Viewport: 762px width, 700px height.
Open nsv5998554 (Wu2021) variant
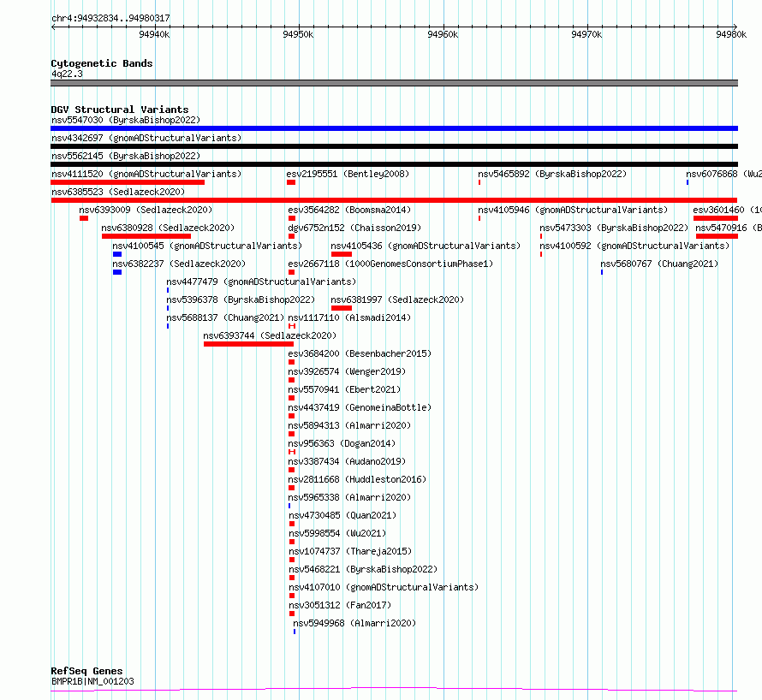[x=337, y=533]
